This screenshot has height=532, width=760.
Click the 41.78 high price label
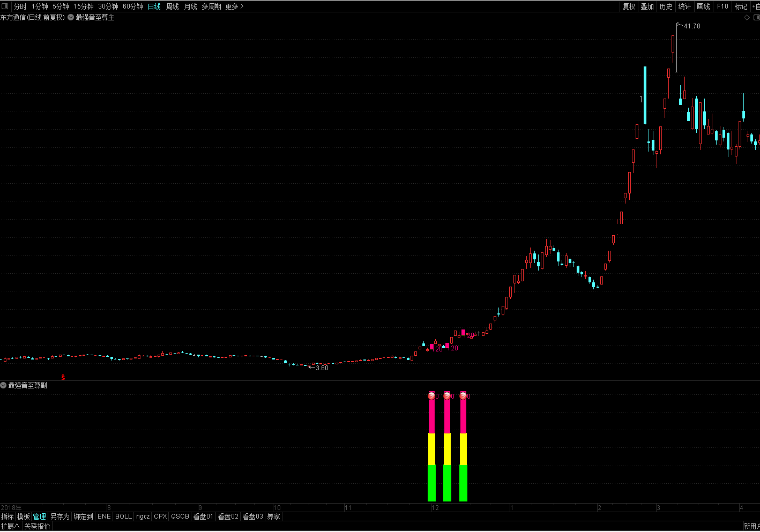[692, 26]
